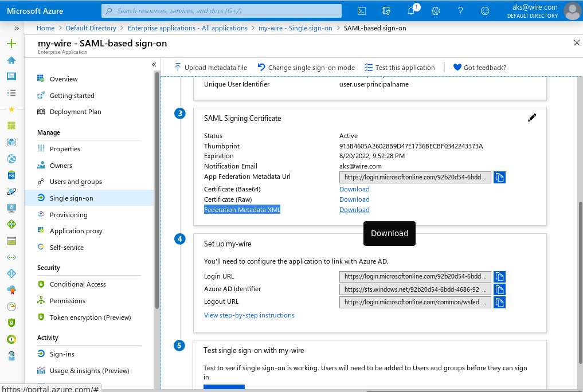Open Virtual networks icon in left rail
583x392 pixels.
[11, 257]
